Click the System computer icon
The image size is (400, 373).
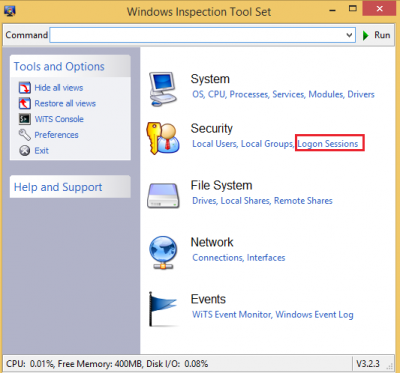coord(163,89)
